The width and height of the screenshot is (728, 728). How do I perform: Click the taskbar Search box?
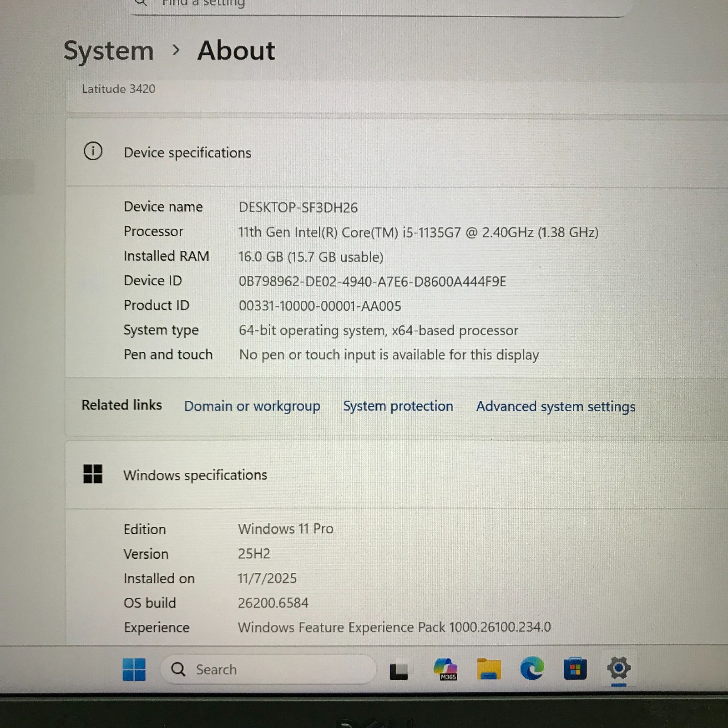pyautogui.click(x=268, y=669)
